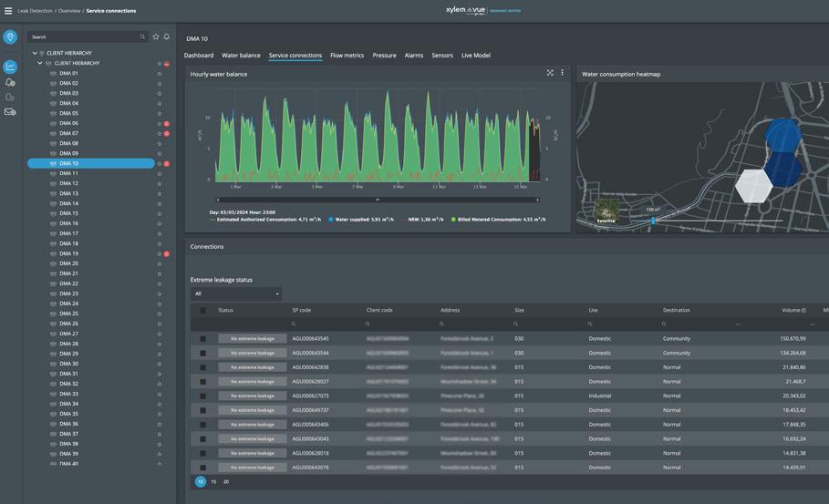Click the alarm bell filter beside search
The width and height of the screenshot is (829, 504).
(167, 37)
